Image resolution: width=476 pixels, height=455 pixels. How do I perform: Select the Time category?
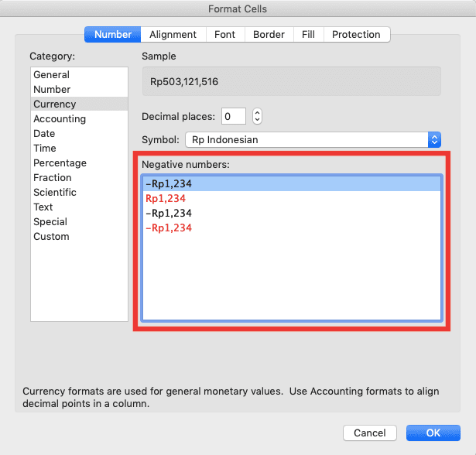point(79,148)
